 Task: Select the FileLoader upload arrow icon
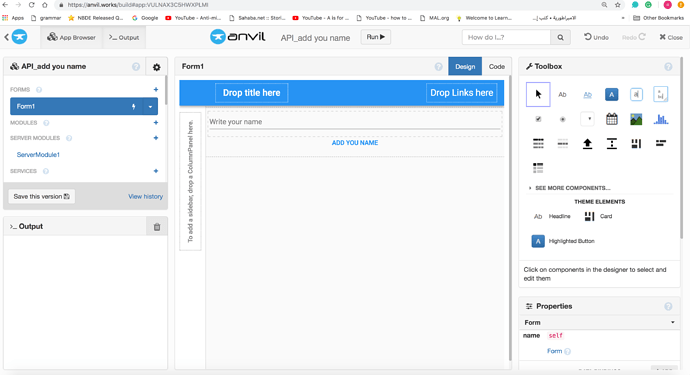pyautogui.click(x=587, y=143)
